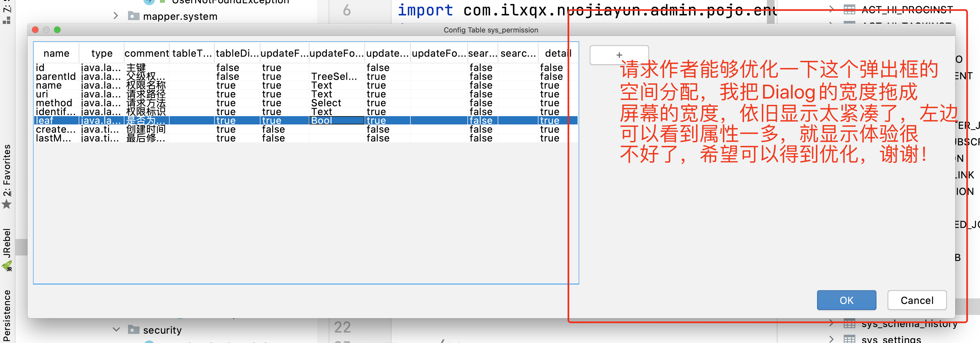Select the 'parentId' row name cell
The height and width of the screenshot is (343, 980).
(x=56, y=77)
